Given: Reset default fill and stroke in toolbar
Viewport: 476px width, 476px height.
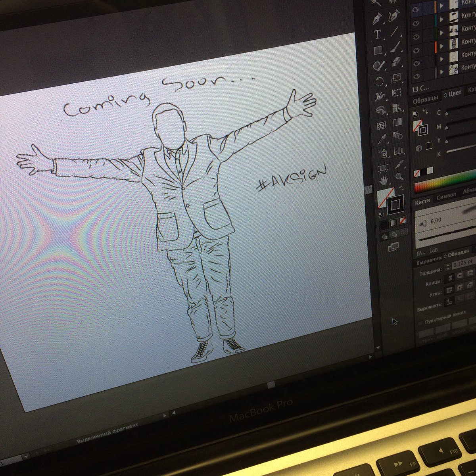Looking at the screenshot, I should [x=381, y=215].
